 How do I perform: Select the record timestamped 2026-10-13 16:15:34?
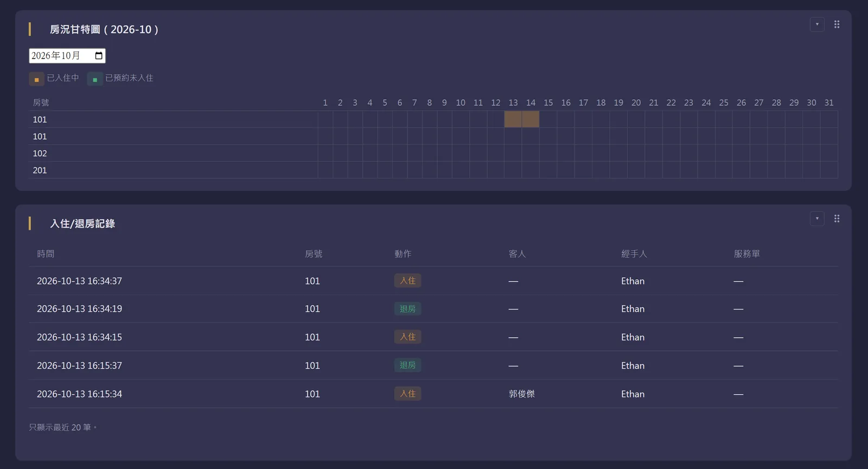[433, 394]
